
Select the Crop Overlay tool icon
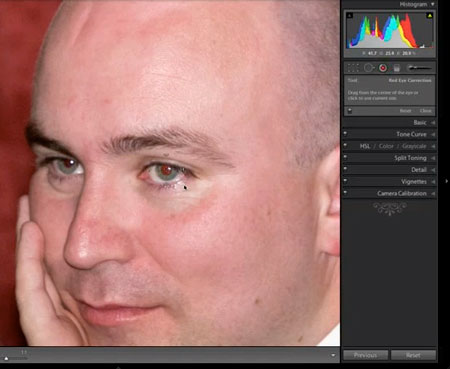pos(353,68)
